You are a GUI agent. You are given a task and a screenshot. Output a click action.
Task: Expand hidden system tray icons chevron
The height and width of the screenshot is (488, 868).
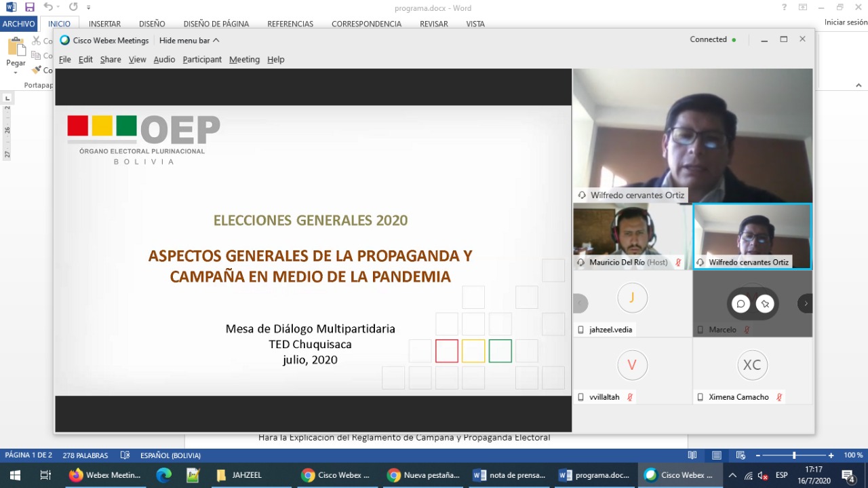pos(732,475)
